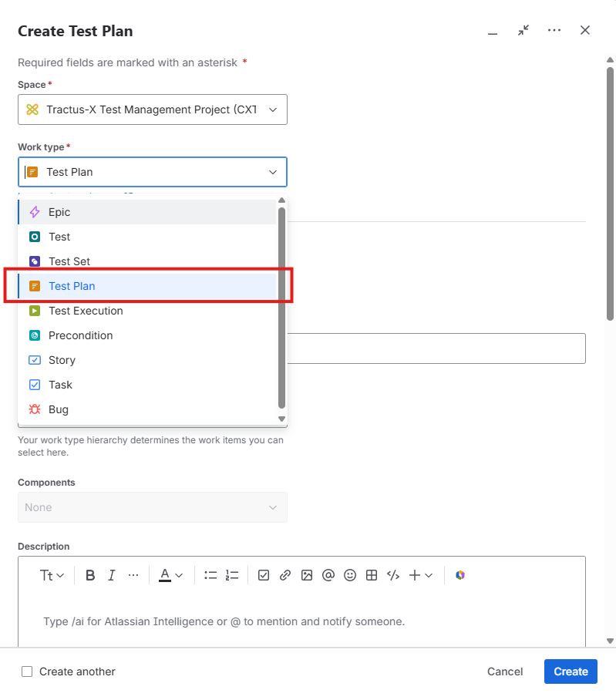Shrink dialog with the collapse arrows icon
This screenshot has height=700, width=616.
(x=523, y=30)
